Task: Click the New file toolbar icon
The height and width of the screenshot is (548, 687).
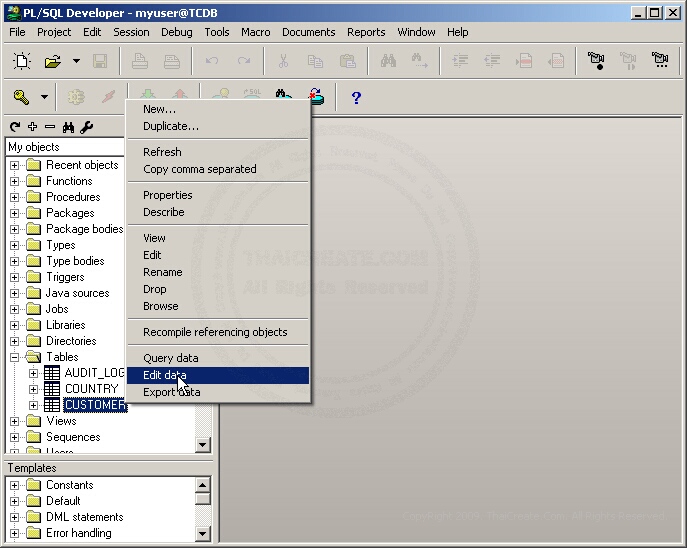Action: (21, 62)
